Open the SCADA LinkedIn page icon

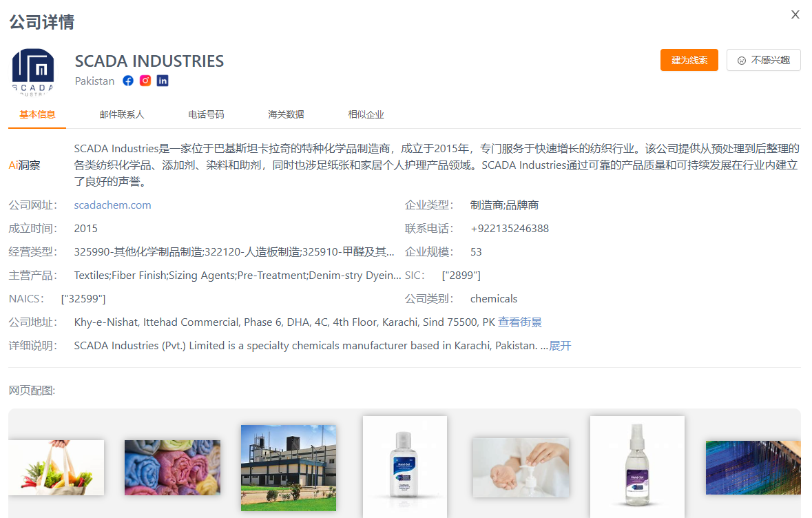pyautogui.click(x=163, y=81)
